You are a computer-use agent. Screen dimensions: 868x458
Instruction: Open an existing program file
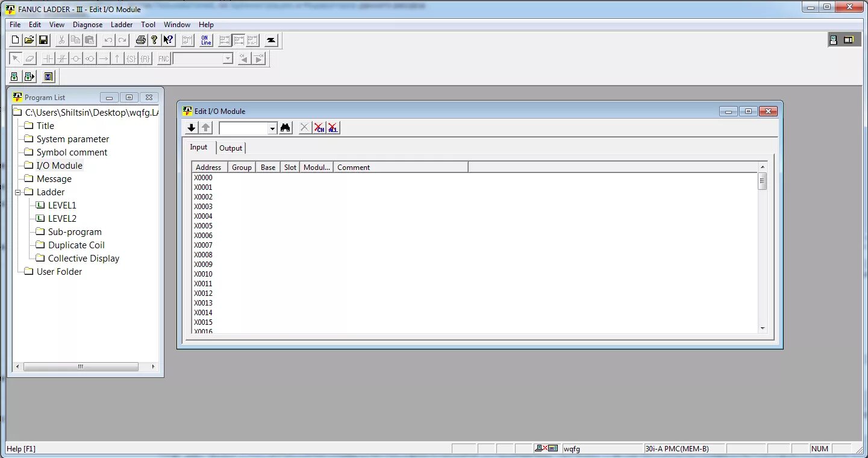tap(30, 40)
